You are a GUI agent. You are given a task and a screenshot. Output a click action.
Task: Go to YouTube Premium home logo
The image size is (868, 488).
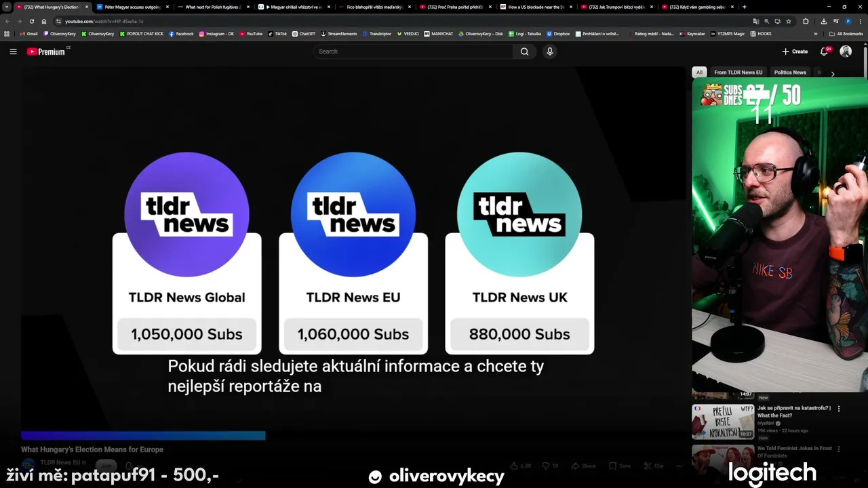coord(47,52)
